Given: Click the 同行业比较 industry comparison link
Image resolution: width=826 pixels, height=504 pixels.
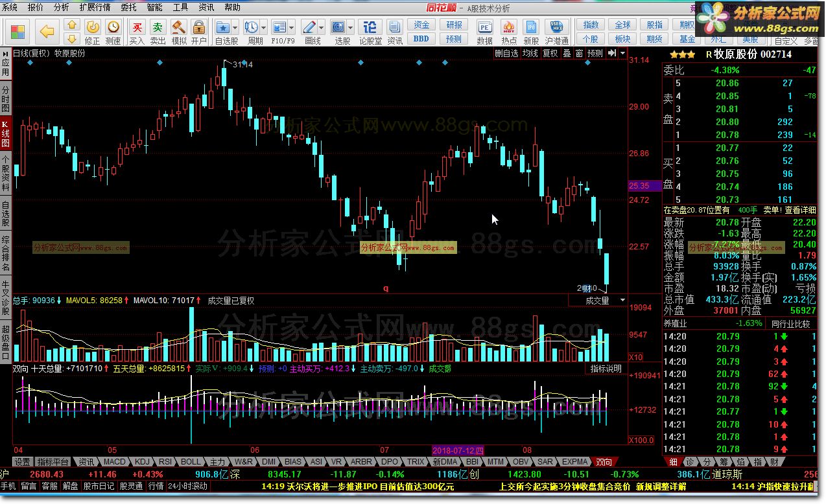Looking at the screenshot, I should click(790, 323).
